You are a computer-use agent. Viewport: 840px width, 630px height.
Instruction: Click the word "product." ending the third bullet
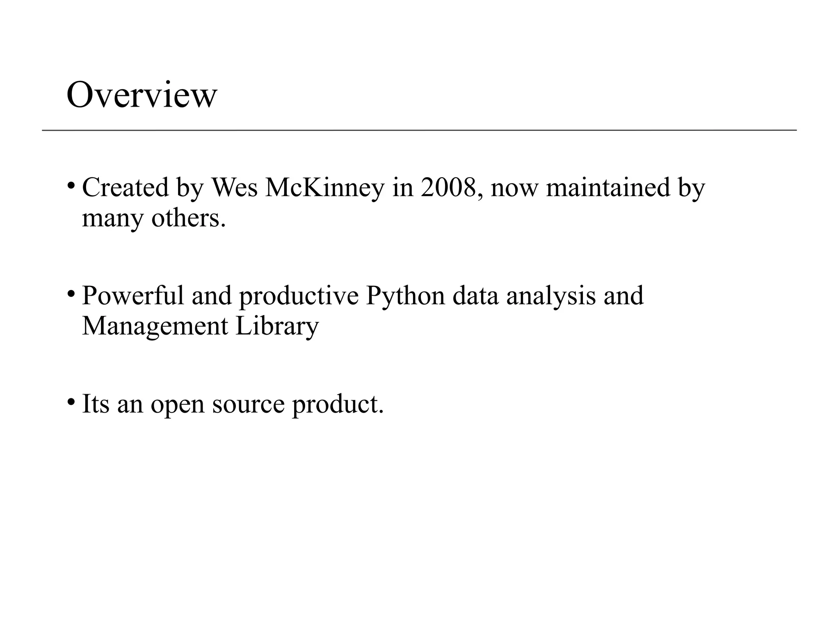click(x=338, y=404)
